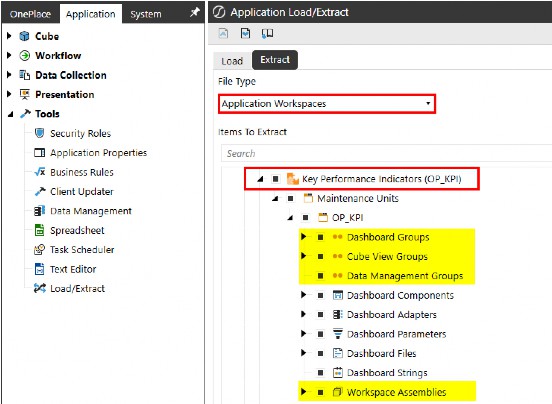The width and height of the screenshot is (552, 404).
Task: Switch to the Load tab
Action: [232, 61]
